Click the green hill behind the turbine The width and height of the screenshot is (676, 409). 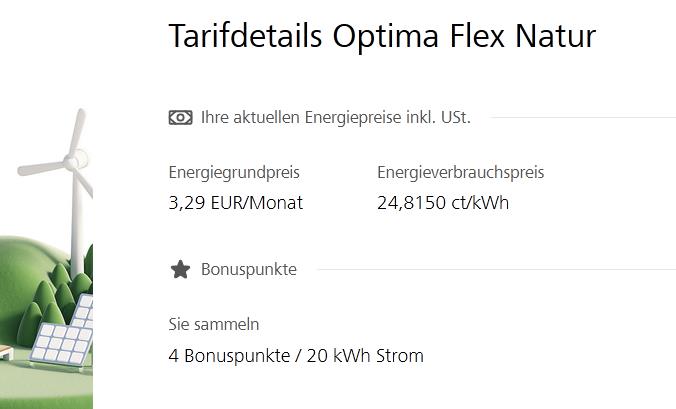(x=26, y=267)
